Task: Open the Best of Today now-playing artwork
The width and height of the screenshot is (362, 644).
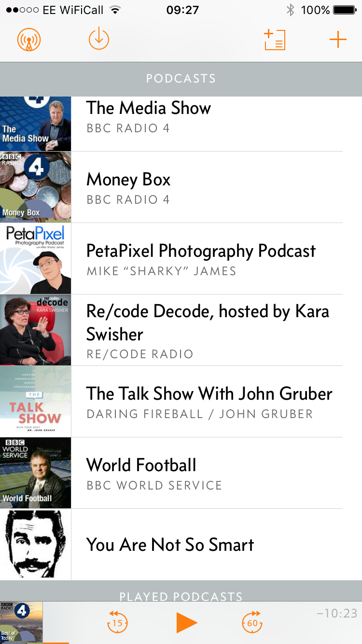Action: point(21,623)
